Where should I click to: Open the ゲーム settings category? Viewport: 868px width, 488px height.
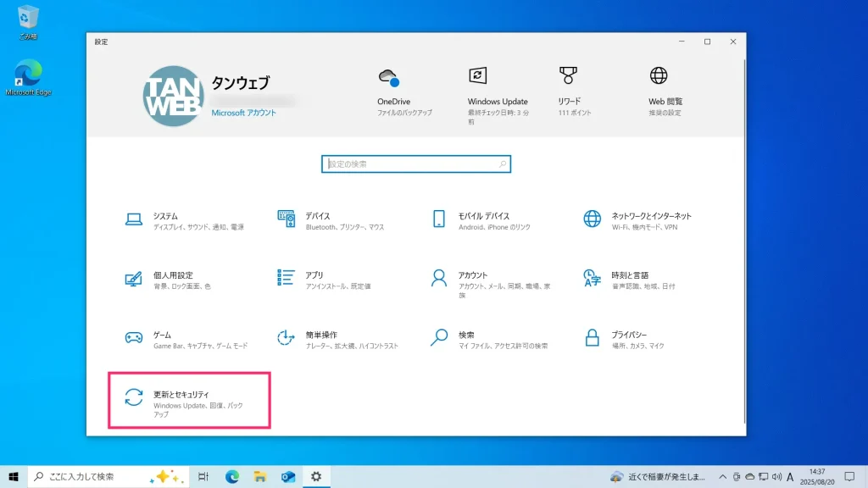pyautogui.click(x=186, y=340)
